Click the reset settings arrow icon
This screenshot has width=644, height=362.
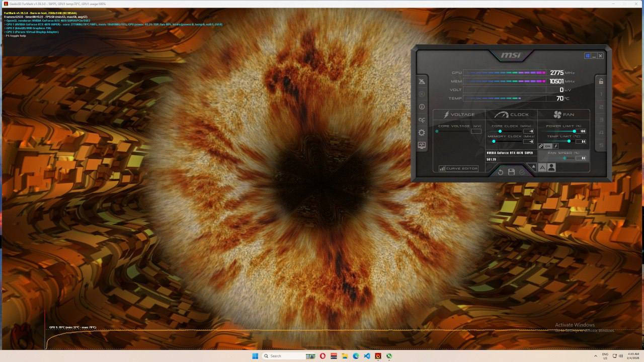501,172
